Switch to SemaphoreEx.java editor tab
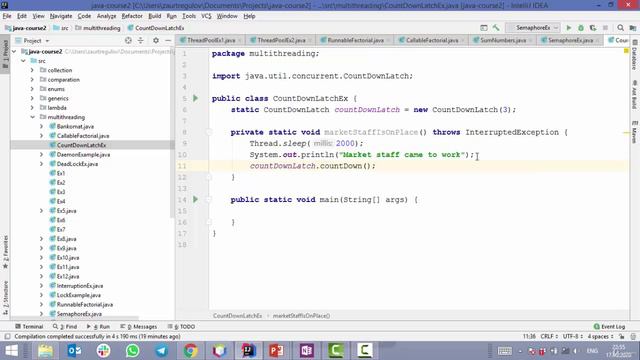The height and width of the screenshot is (360, 640). click(570, 40)
